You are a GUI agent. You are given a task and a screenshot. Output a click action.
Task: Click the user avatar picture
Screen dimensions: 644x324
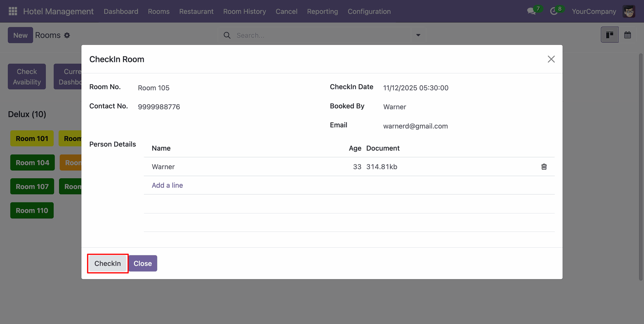point(629,11)
